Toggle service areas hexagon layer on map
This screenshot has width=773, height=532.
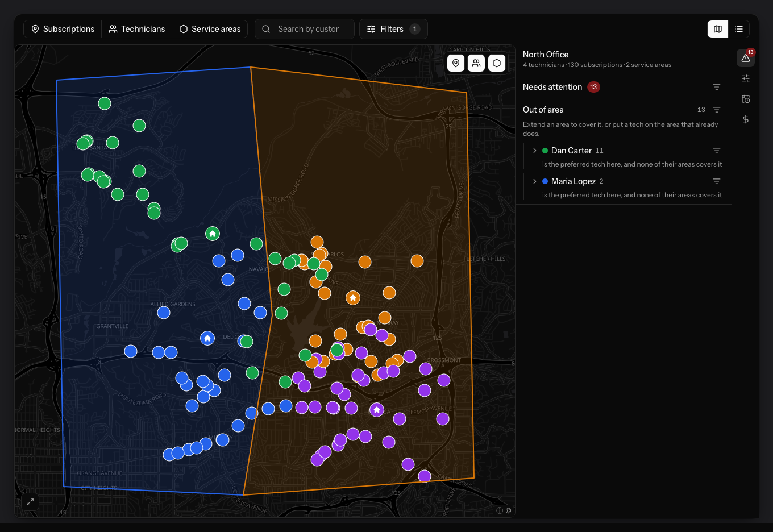tap(497, 63)
